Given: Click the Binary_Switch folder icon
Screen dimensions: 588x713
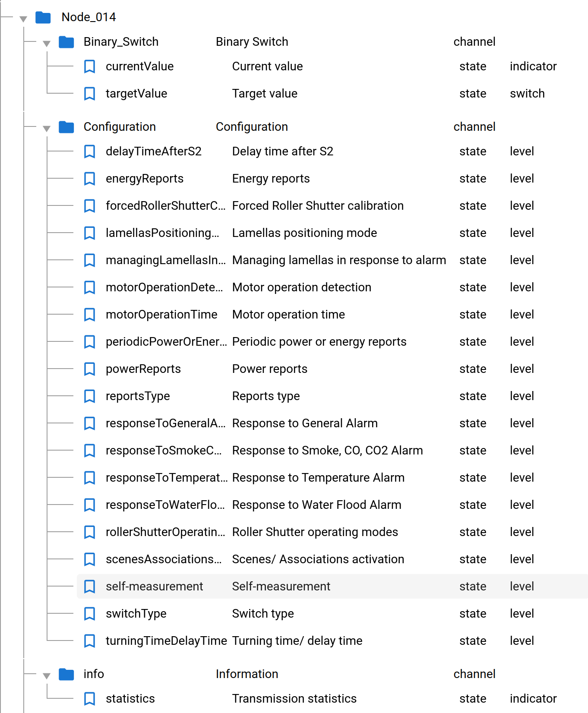Looking at the screenshot, I should click(x=66, y=42).
